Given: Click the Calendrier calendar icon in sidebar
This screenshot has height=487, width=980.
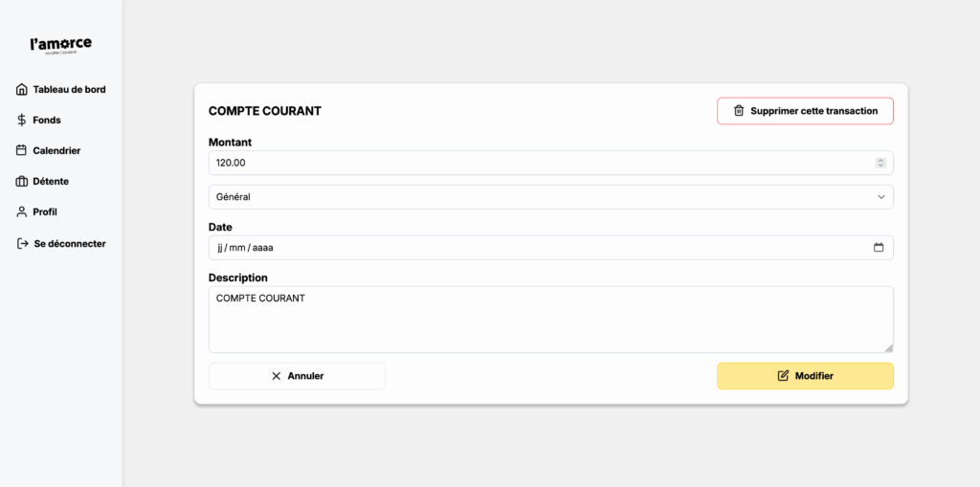Looking at the screenshot, I should coord(22,150).
